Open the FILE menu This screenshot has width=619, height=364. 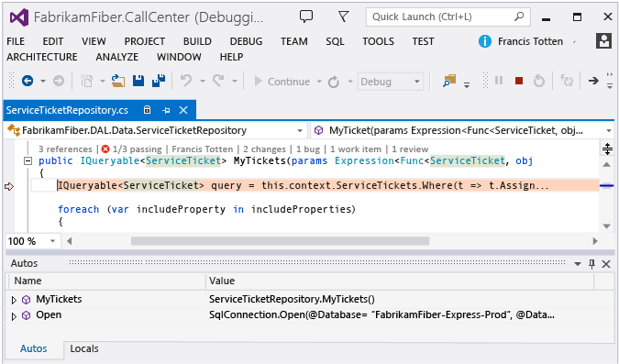point(16,41)
